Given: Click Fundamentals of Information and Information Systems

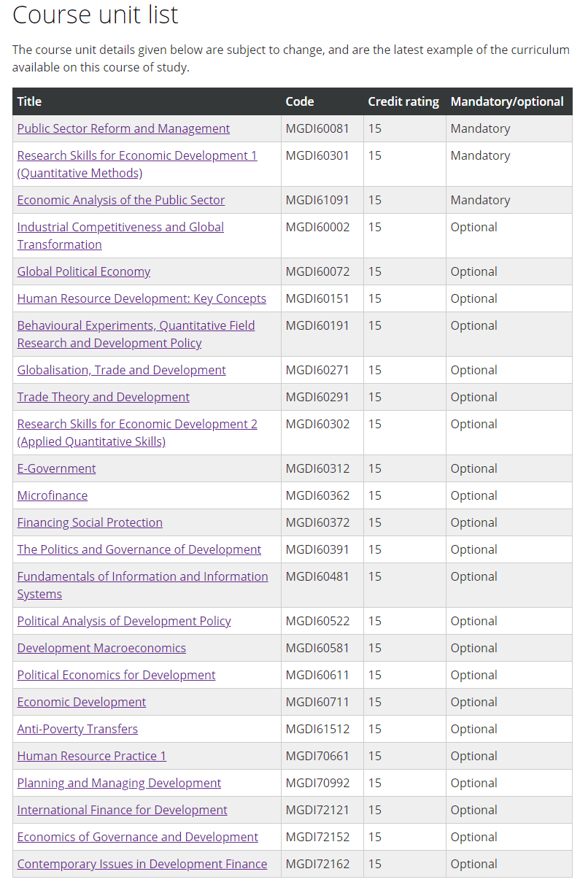Looking at the screenshot, I should (142, 576).
